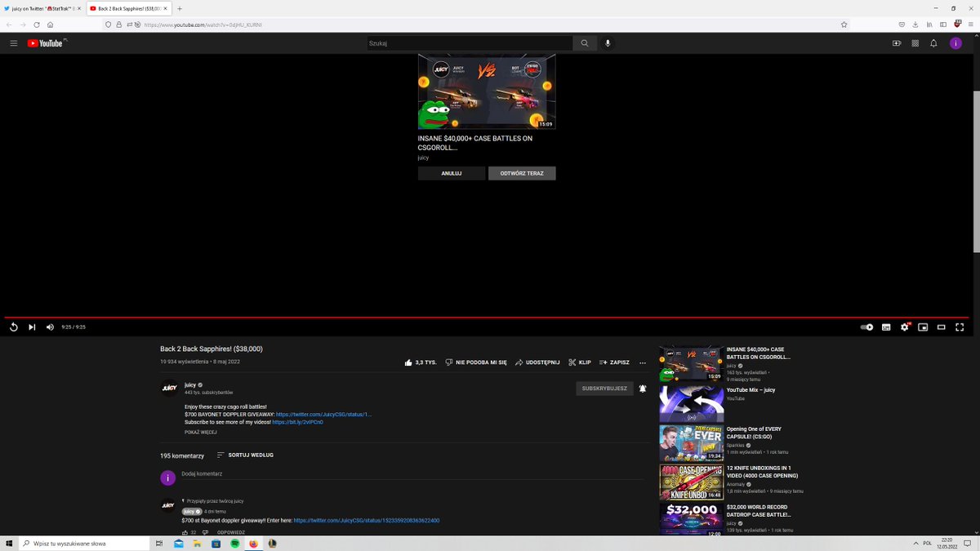Replay the video with replay icon
The height and width of the screenshot is (551, 980).
14,327
